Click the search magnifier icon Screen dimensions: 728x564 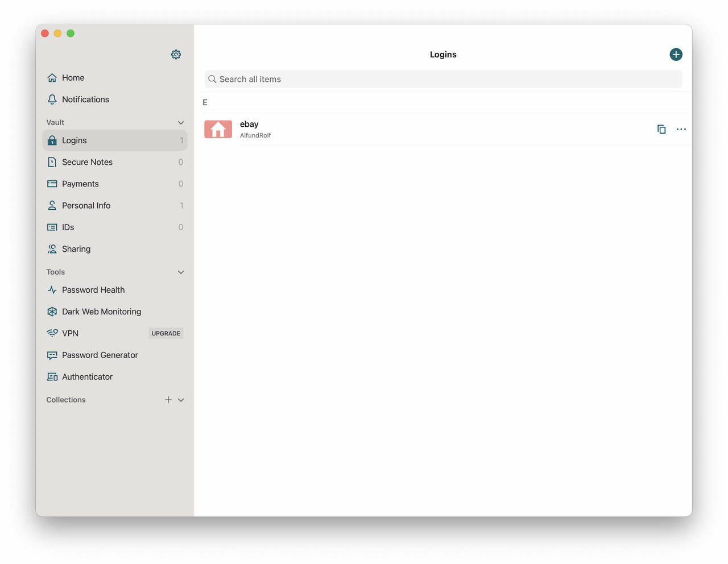212,79
